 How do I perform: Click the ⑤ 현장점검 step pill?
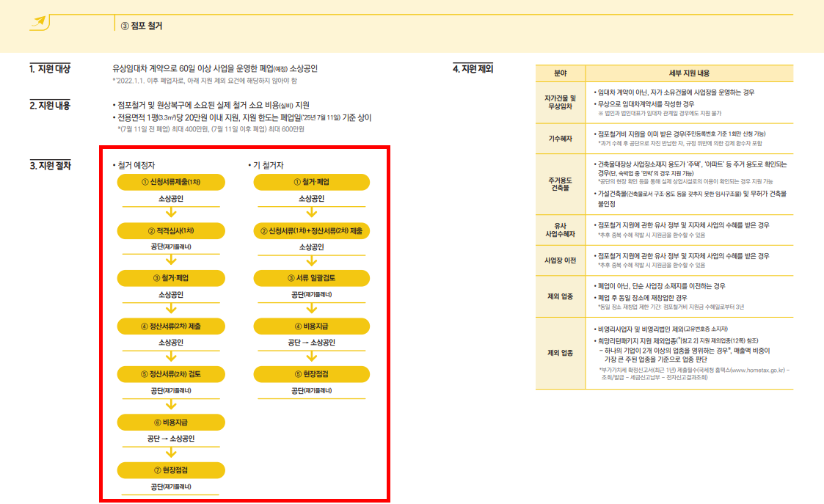[312, 374]
